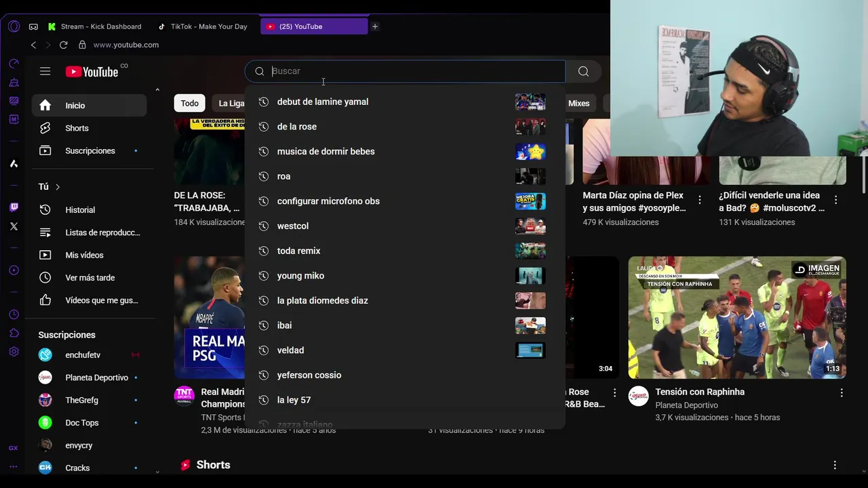Open Listas de reproducción

pyautogui.click(x=89, y=232)
